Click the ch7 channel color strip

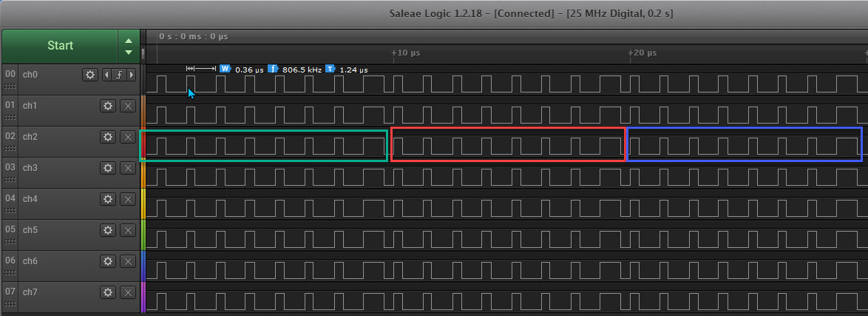click(x=143, y=295)
